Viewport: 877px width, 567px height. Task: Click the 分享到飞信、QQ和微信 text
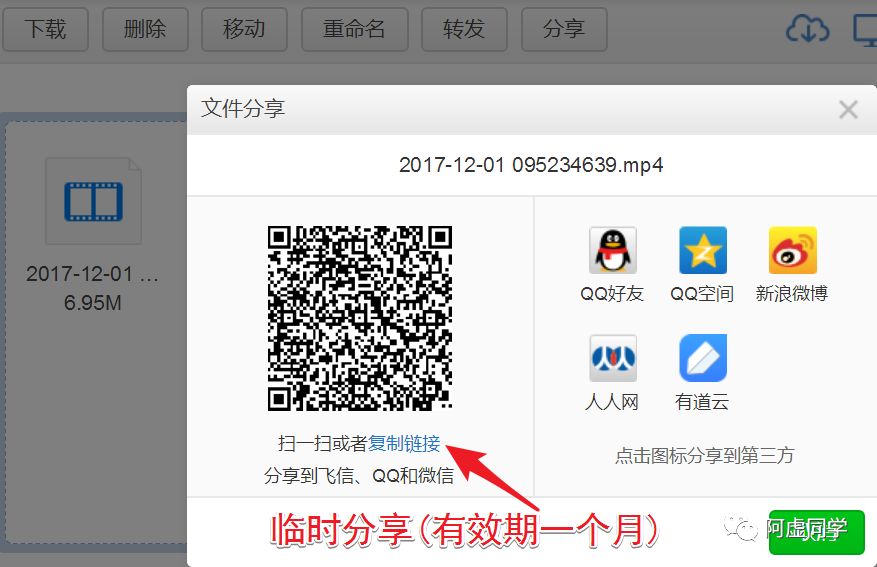point(359,475)
